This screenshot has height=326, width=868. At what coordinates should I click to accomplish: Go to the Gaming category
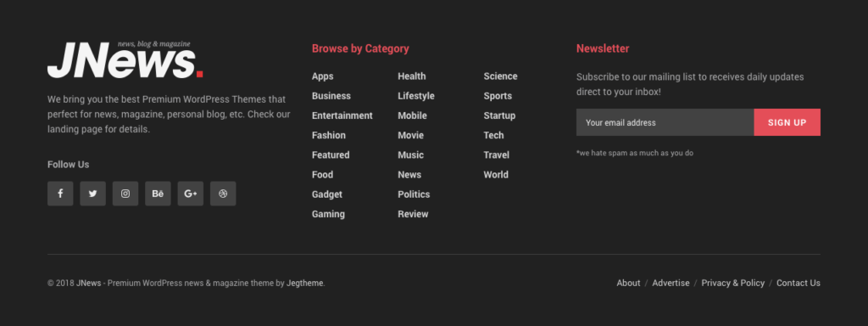(328, 214)
